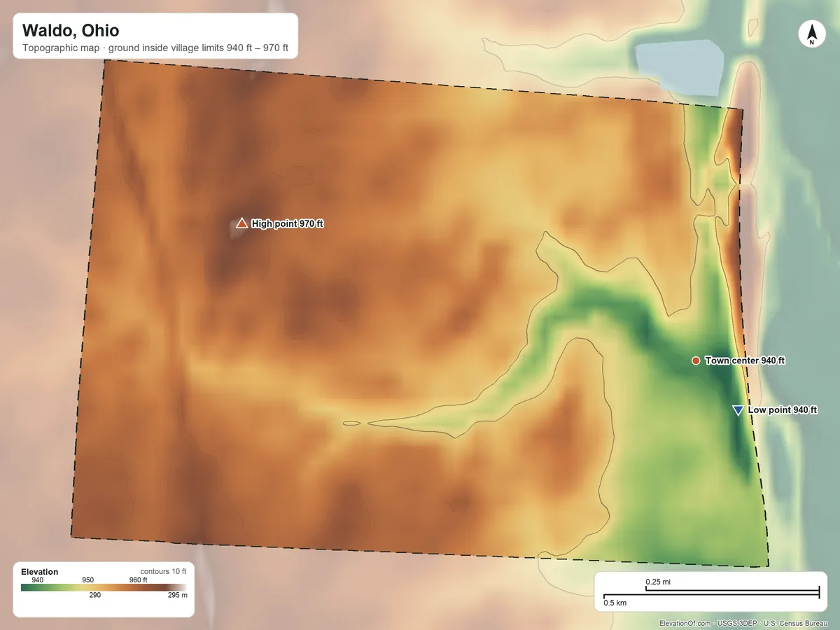Click the 'Low point 940 ft' label
This screenshot has height=630, width=840.
pos(783,410)
